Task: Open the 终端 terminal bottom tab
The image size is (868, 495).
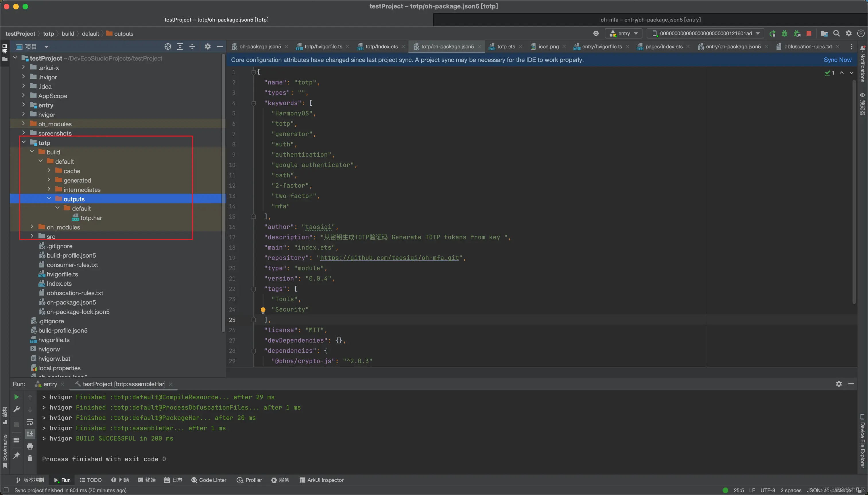Action: point(146,480)
